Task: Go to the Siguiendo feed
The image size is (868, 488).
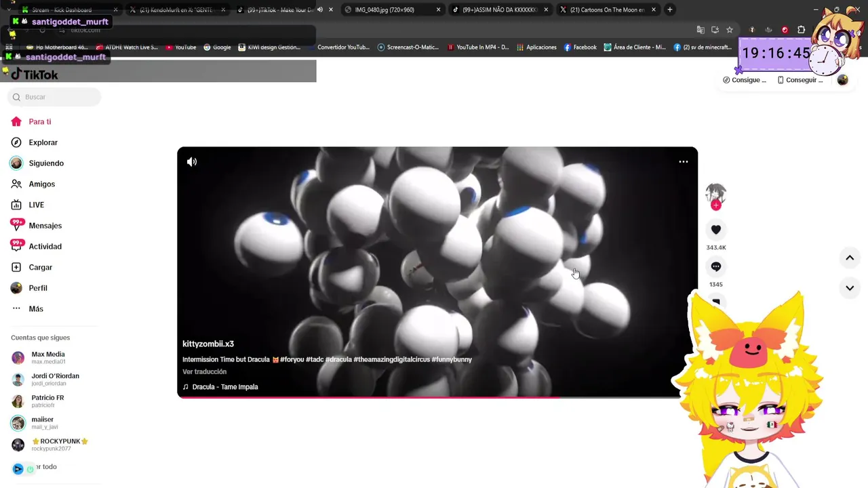Action: click(37, 163)
